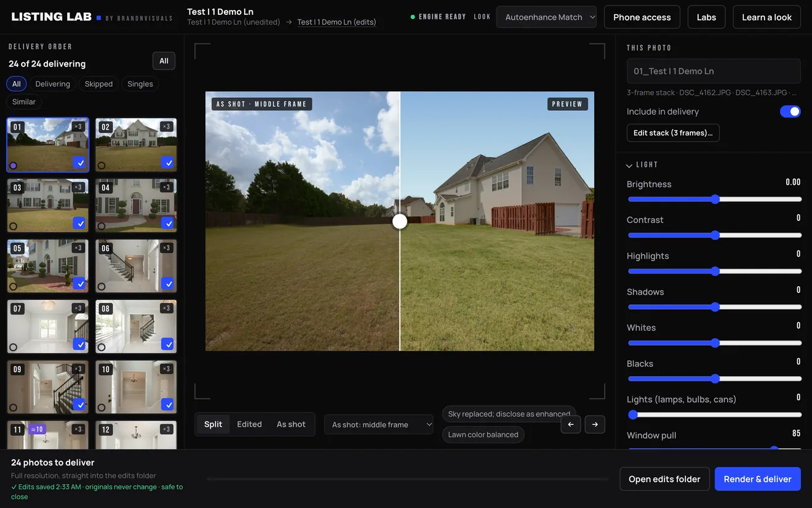
Task: Select the Split view tab
Action: pyautogui.click(x=213, y=424)
